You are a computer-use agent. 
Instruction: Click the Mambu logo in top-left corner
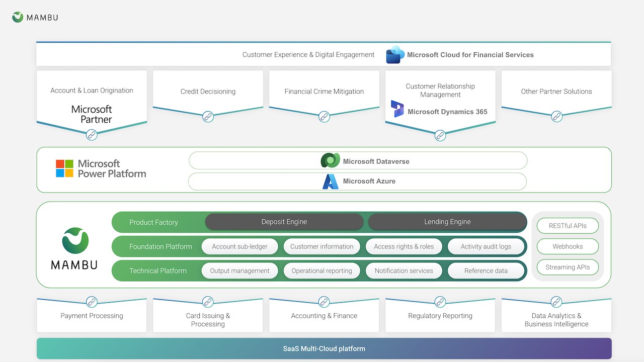pos(35,17)
